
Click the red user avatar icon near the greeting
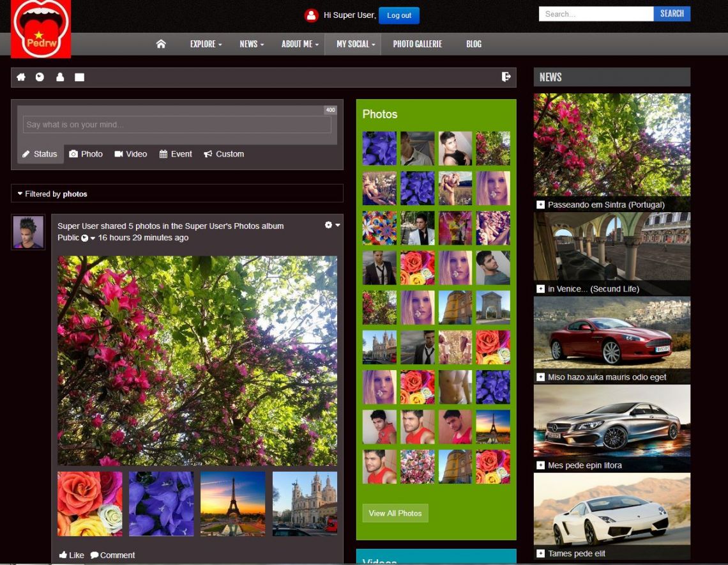point(311,15)
